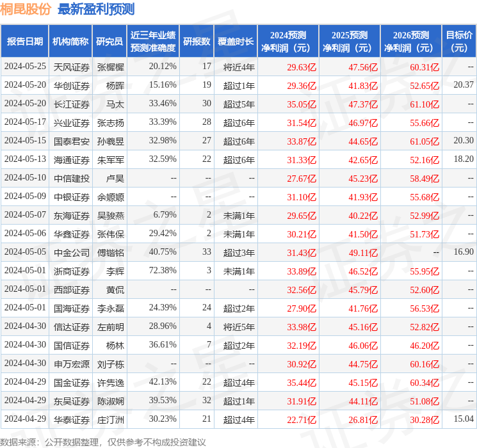
Task: Click the 桐昆股份 title text
Action: (26, 9)
